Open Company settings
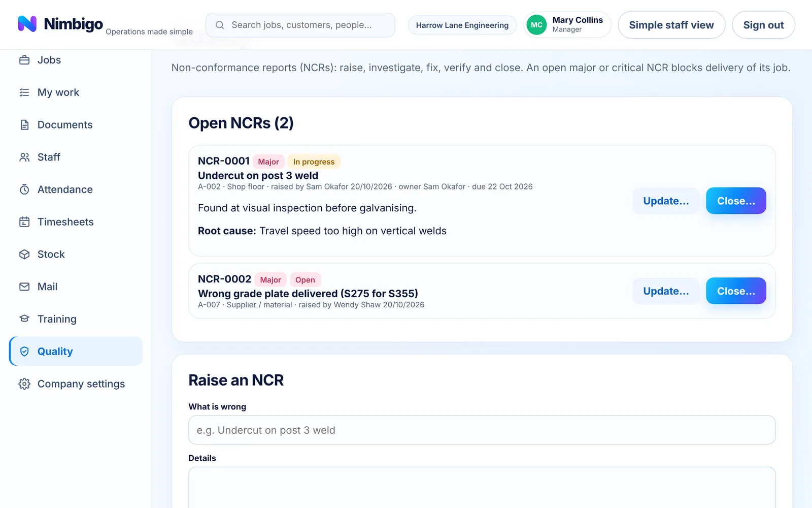This screenshot has width=812, height=508. tap(76, 384)
